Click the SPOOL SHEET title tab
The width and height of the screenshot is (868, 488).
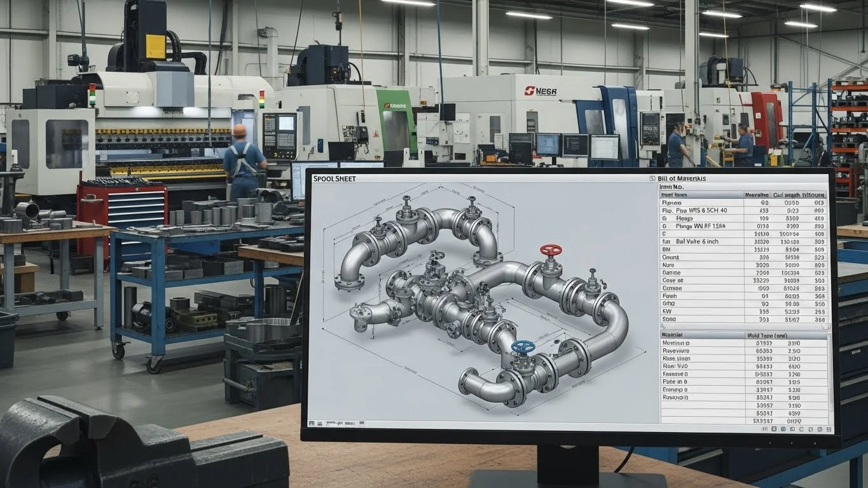[334, 179]
